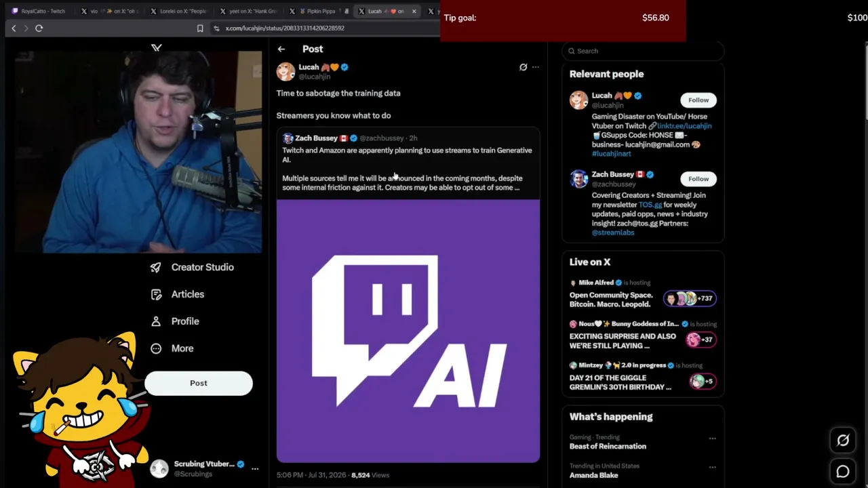
Task: Open the EXCITING SURPRISE live space
Action: click(623, 341)
